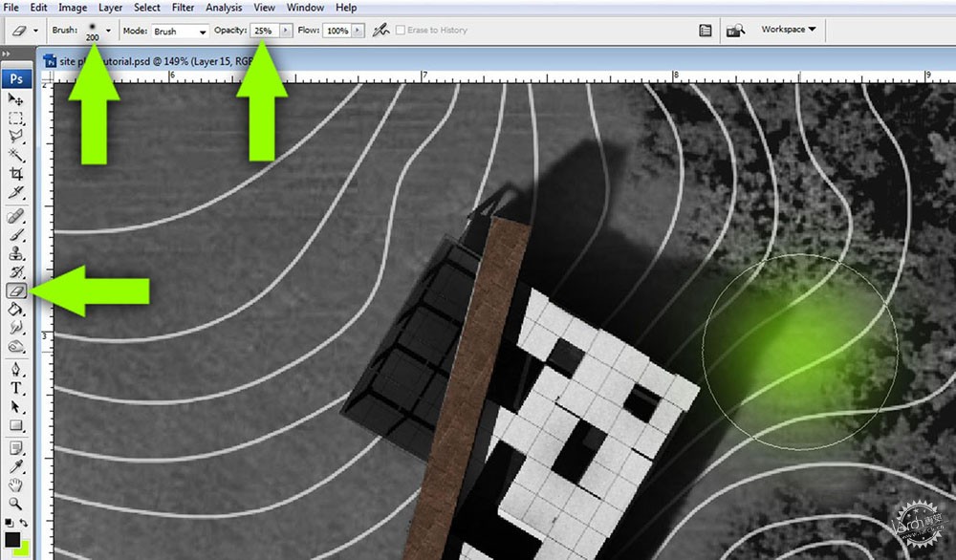
Task: Click the ruler origin corner box
Action: click(x=47, y=77)
